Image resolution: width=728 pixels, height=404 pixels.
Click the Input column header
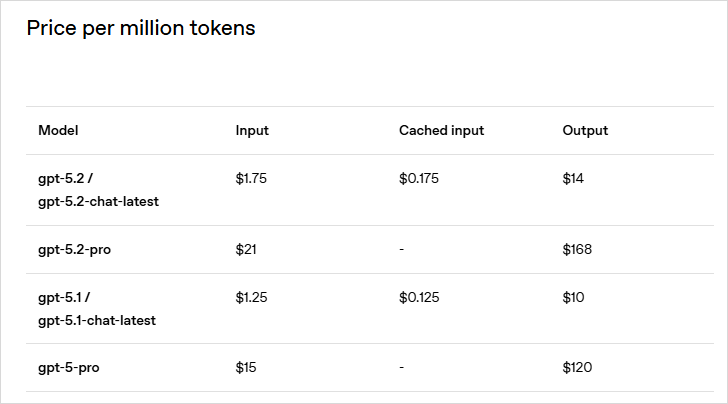point(252,131)
